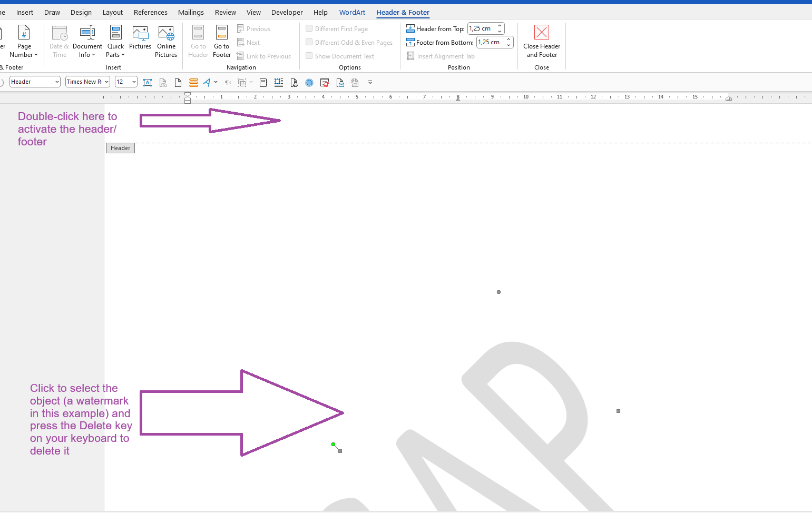
Task: Check the Show Document Text option
Action: [x=309, y=56]
